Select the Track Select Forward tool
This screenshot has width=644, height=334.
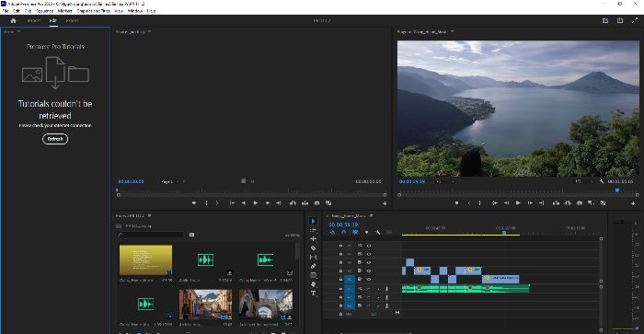(313, 230)
